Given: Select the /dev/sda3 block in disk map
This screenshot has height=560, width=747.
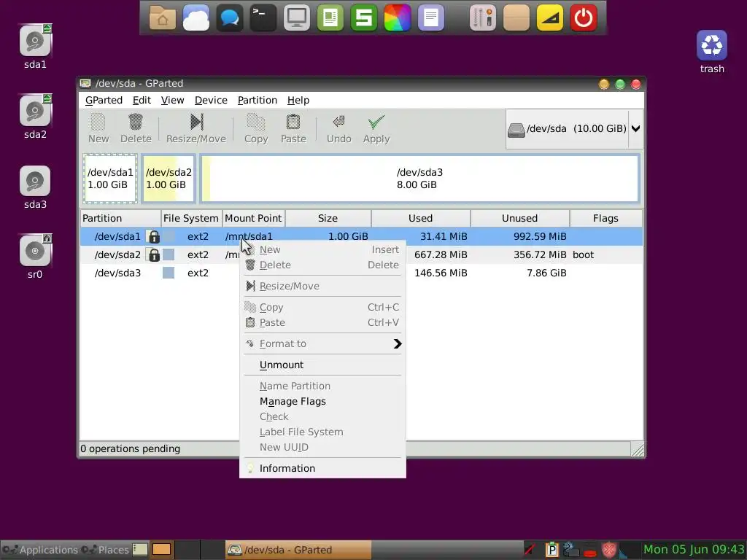Looking at the screenshot, I should pyautogui.click(x=419, y=179).
